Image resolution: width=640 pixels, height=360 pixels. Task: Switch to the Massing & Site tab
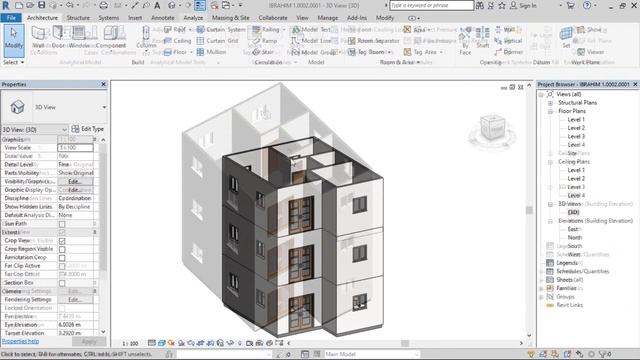tap(231, 18)
